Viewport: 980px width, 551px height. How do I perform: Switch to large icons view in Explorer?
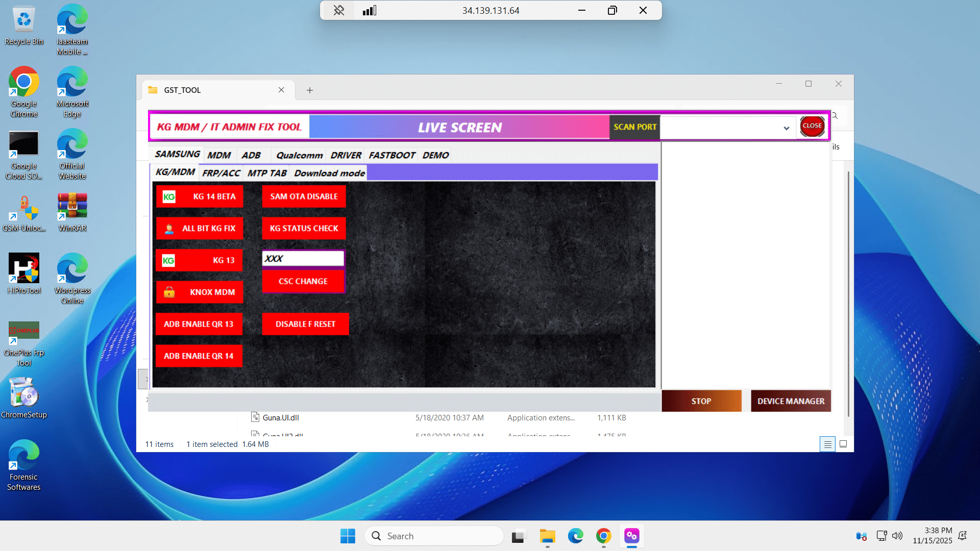pos(843,444)
